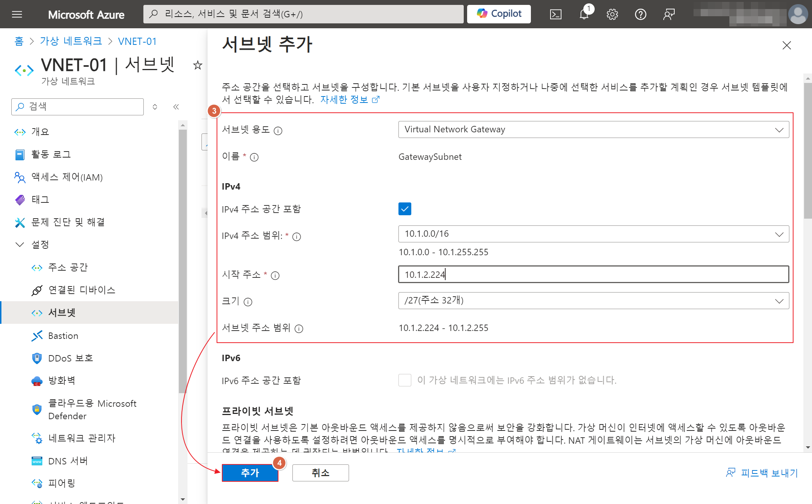Favorite VNET-01 with star icon
Screen dimensions: 812x504
point(198,65)
